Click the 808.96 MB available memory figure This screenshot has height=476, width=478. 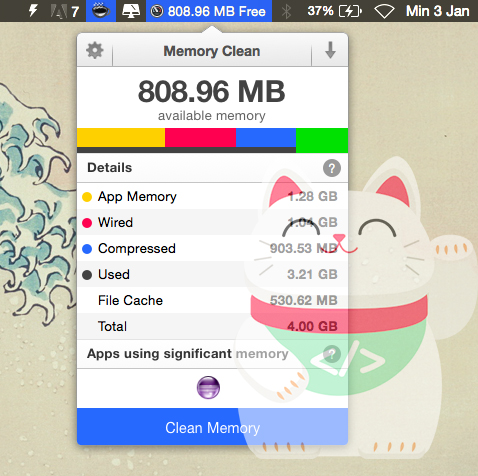[x=212, y=91]
